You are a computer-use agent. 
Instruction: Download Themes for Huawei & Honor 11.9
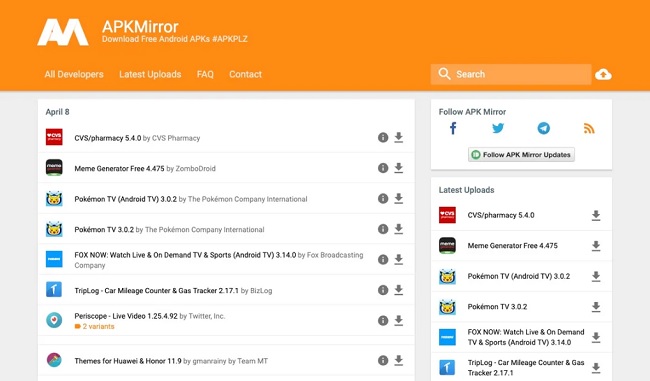[x=398, y=360]
